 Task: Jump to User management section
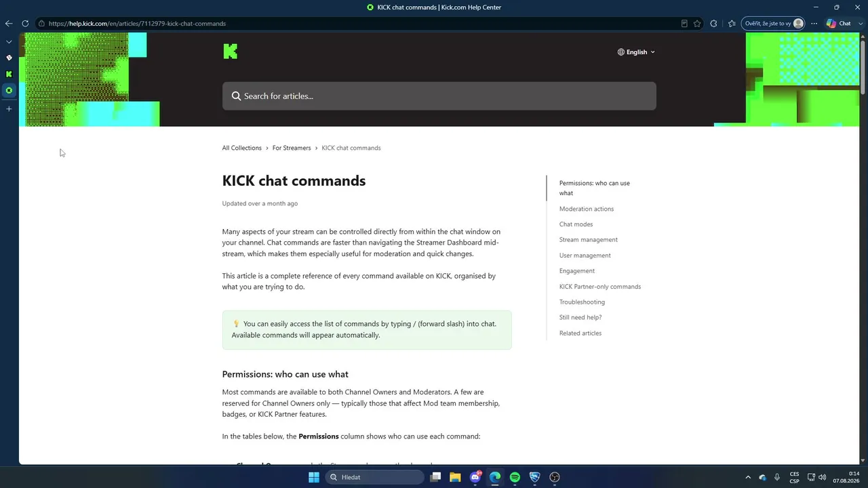pos(585,256)
